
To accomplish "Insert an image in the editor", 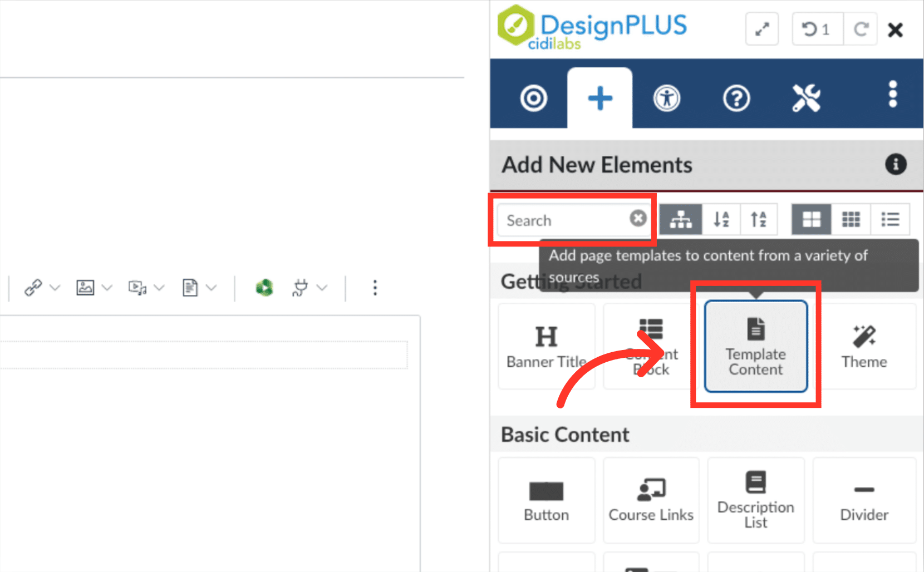I will pos(86,287).
